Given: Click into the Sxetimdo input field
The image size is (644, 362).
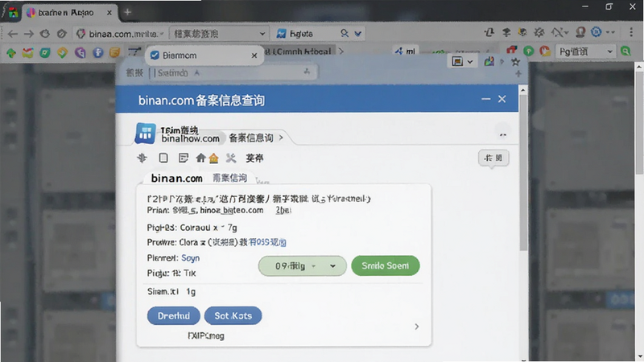Looking at the screenshot, I should pos(232,73).
